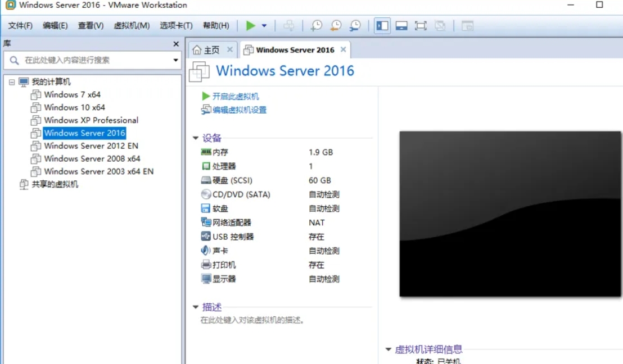Click the NAT network adapter value
This screenshot has height=364, width=623.
point(317,222)
